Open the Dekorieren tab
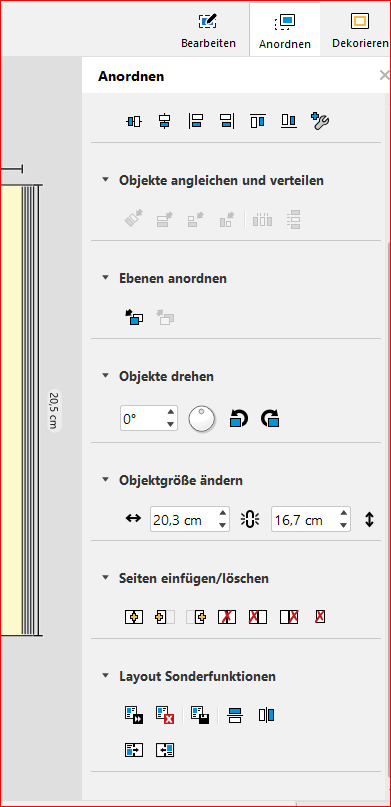Screen dimensions: 391x807 click(360, 30)
